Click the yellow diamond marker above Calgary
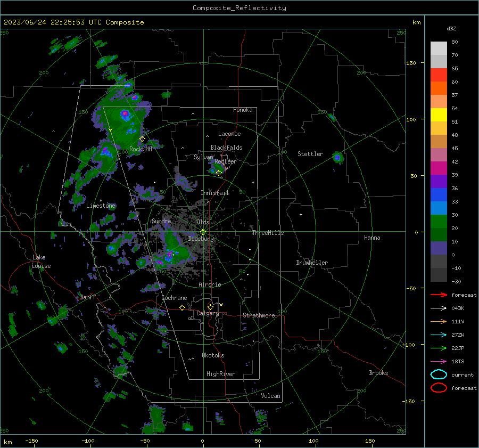This screenshot has height=448, width=479. pos(210,307)
